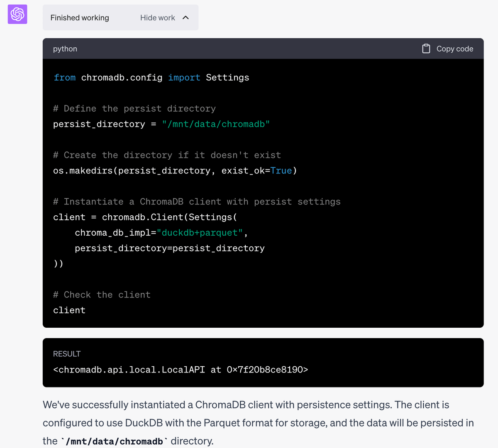Click the "# Define the persist directory" comment
This screenshot has width=498, height=448.
[134, 109]
